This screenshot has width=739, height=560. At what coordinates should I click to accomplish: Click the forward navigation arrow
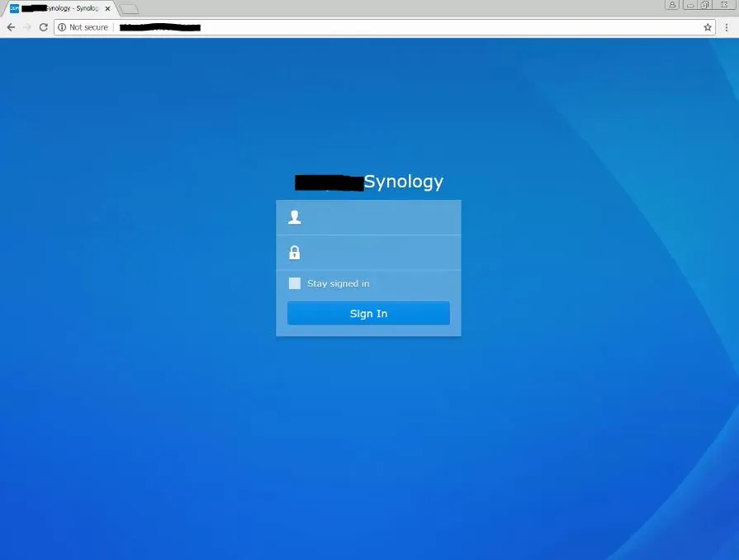coord(27,27)
